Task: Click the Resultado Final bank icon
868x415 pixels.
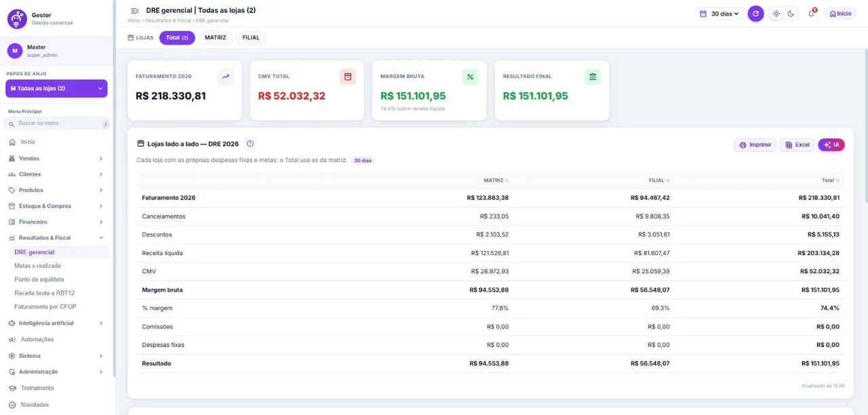Action: pyautogui.click(x=593, y=77)
